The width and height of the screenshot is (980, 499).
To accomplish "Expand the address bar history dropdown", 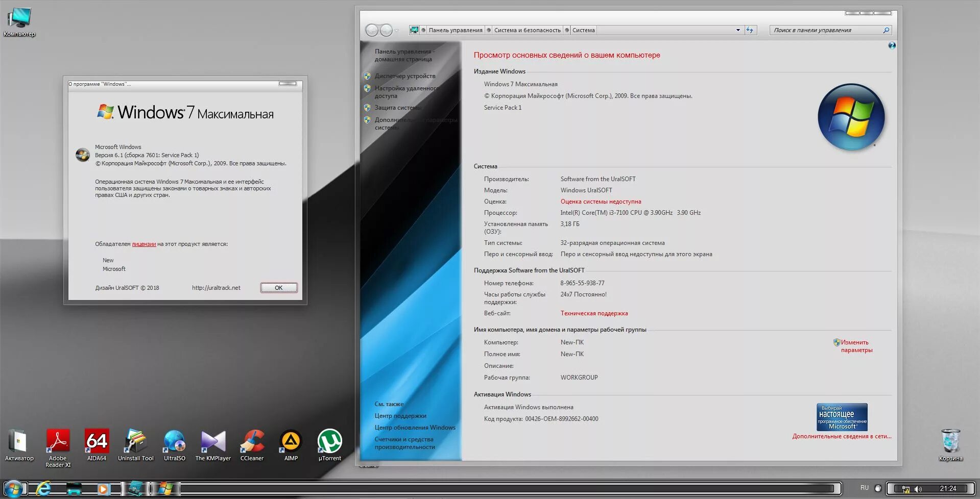I will click(737, 30).
